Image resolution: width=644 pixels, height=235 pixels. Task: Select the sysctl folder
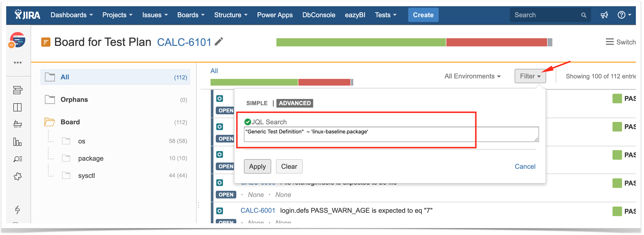86,176
